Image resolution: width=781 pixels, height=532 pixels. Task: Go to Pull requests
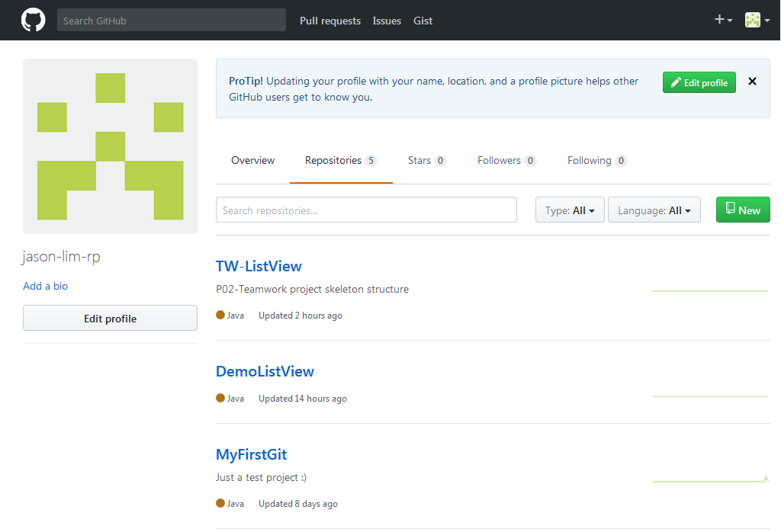pyautogui.click(x=329, y=21)
